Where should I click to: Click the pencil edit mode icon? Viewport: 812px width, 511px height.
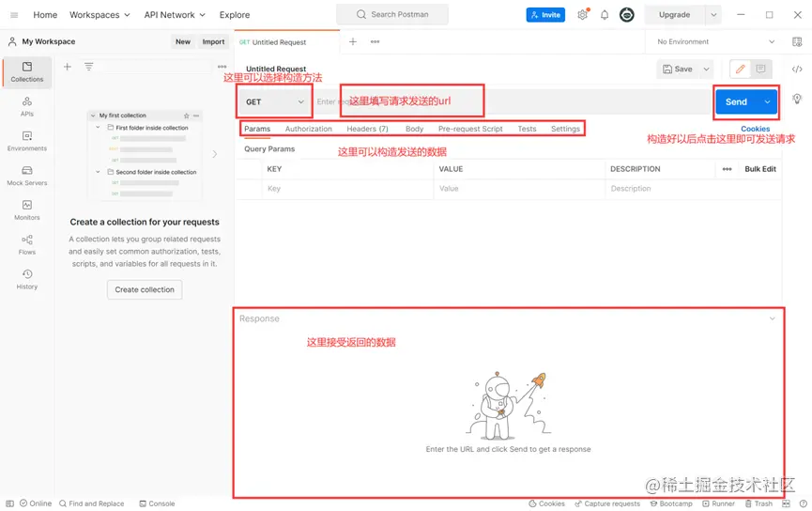tap(740, 69)
